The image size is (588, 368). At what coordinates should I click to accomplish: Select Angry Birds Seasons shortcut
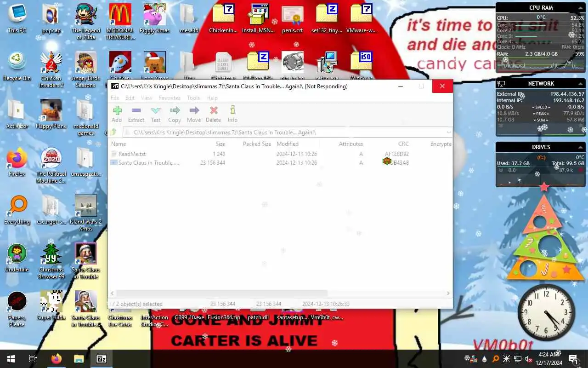coord(86,70)
